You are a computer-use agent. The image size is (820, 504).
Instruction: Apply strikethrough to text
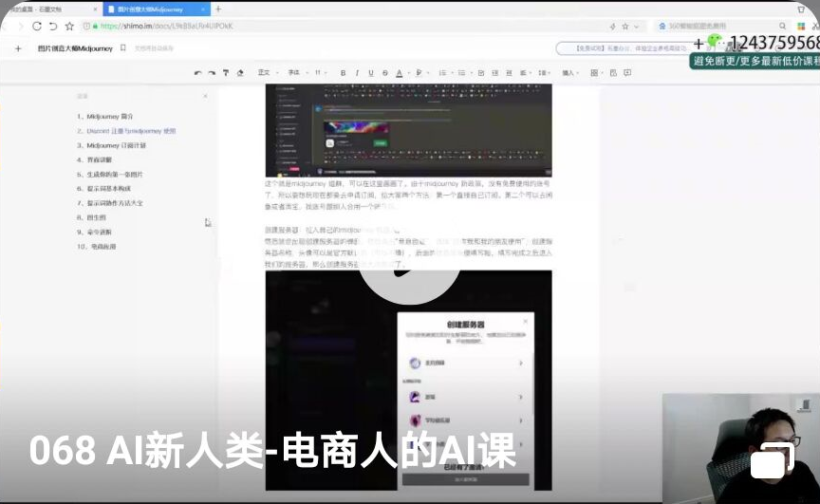click(x=384, y=72)
